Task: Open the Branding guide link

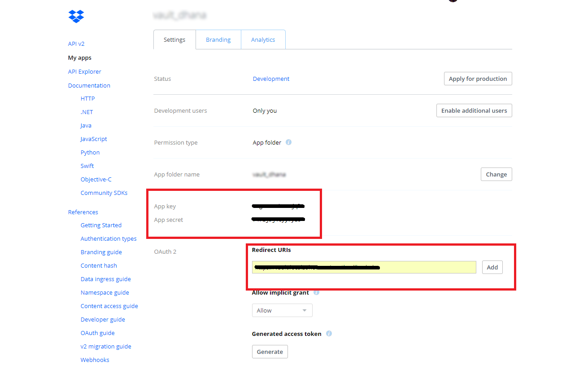Action: (101, 252)
